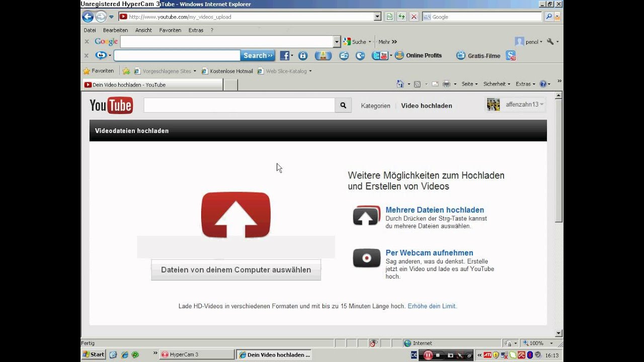Open the 'Mehrere Dateien hochladen' link
644x362 pixels.
pyautogui.click(x=435, y=210)
